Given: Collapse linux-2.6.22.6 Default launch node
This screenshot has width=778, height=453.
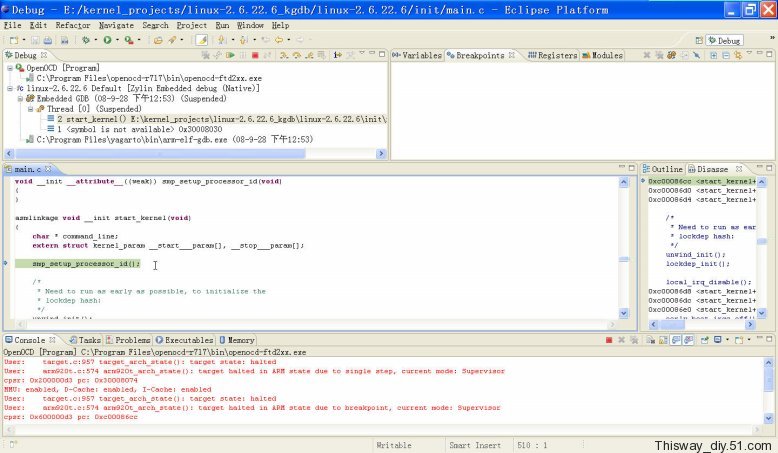Looking at the screenshot, I should (x=10, y=88).
